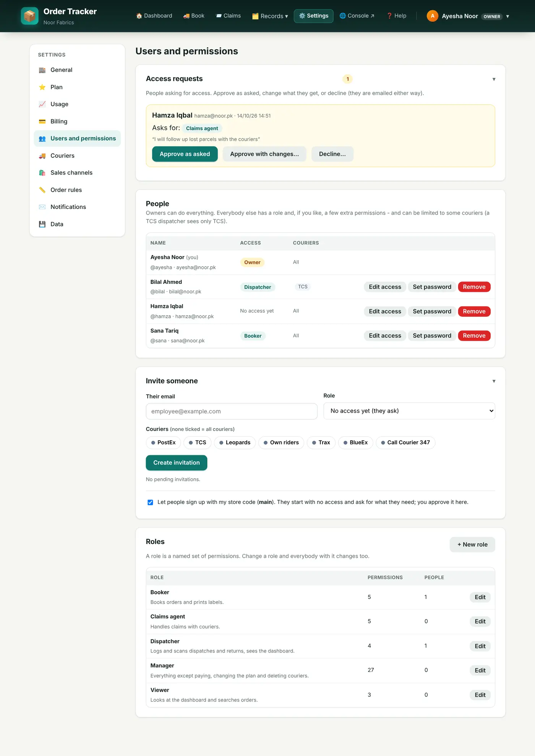Click the Billing credit card icon
Viewport: 535px width, 756px height.
42,121
